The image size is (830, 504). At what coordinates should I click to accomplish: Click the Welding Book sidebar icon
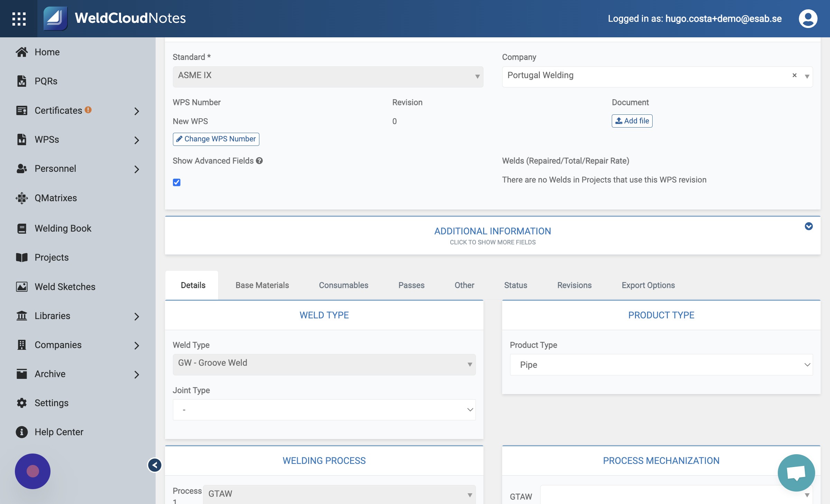point(21,228)
